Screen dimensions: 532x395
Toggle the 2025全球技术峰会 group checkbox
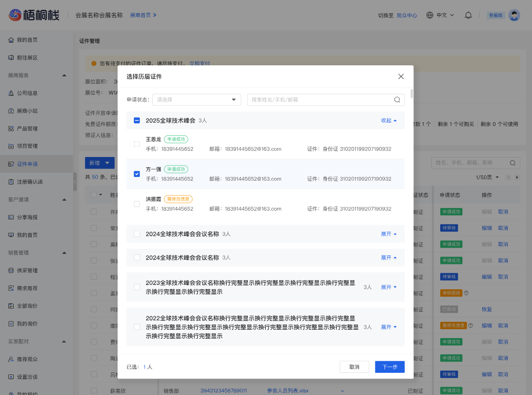pos(137,121)
